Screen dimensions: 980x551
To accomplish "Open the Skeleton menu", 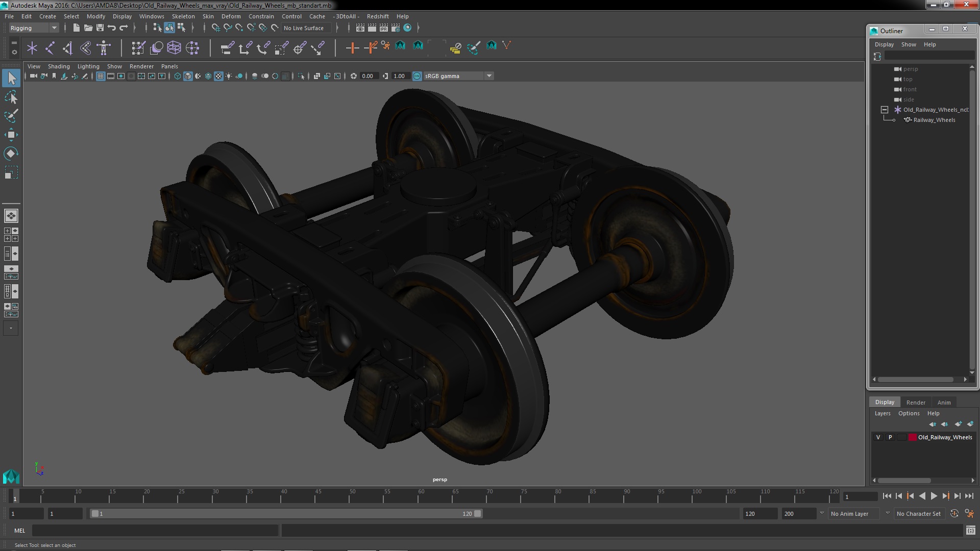I will [183, 16].
